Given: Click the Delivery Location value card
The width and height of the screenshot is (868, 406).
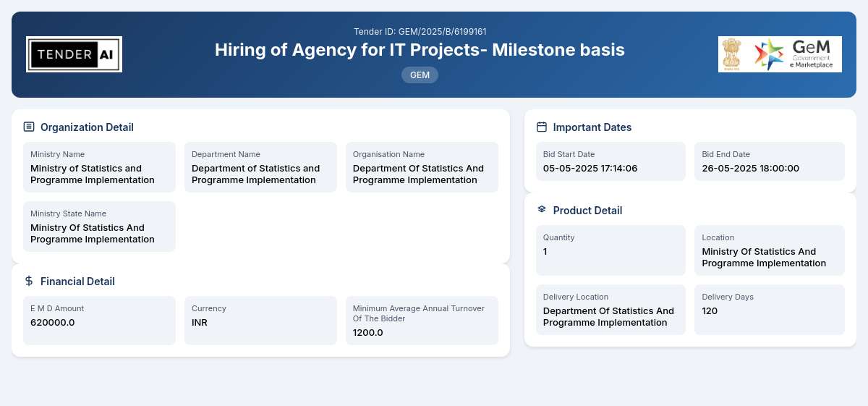Looking at the screenshot, I should (x=610, y=310).
